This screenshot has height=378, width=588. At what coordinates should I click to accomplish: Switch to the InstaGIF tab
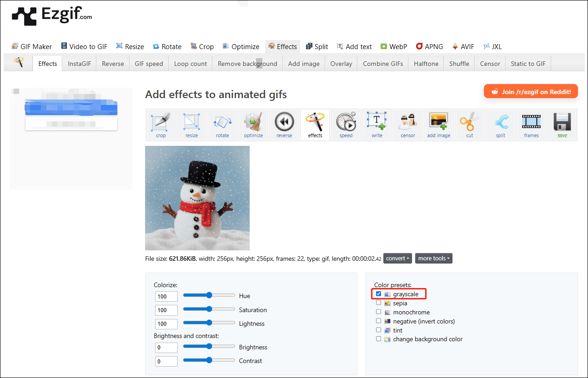coord(80,64)
